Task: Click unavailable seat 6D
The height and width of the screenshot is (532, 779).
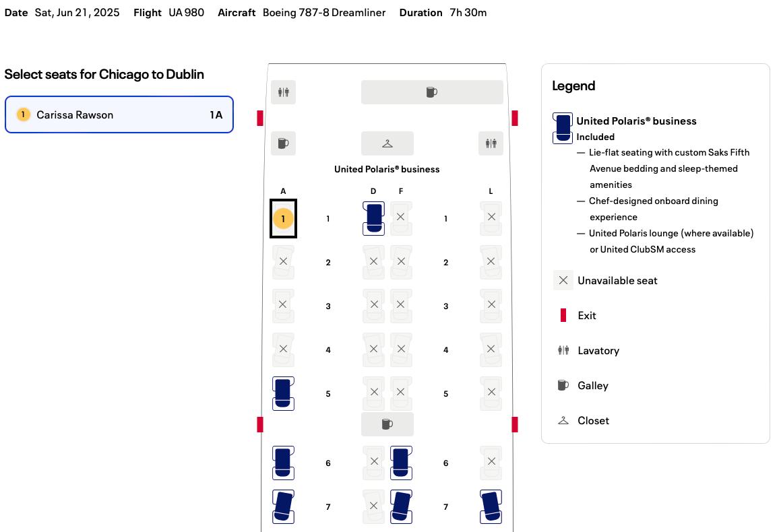Action: (x=374, y=463)
